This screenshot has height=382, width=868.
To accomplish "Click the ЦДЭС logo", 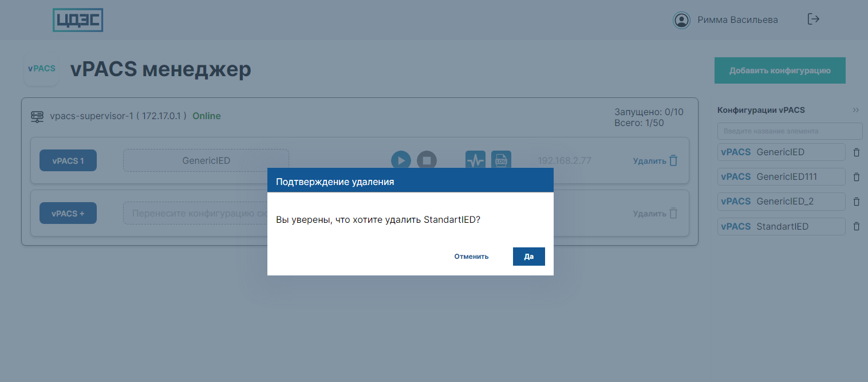I will 78,20.
